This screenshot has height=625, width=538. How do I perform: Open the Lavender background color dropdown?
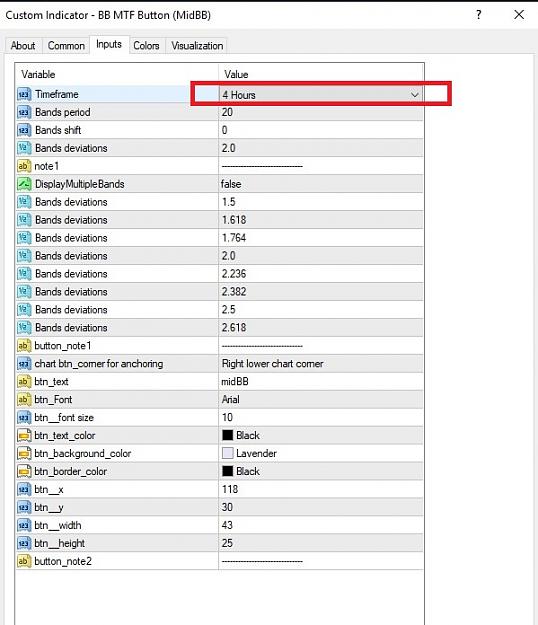click(x=321, y=453)
